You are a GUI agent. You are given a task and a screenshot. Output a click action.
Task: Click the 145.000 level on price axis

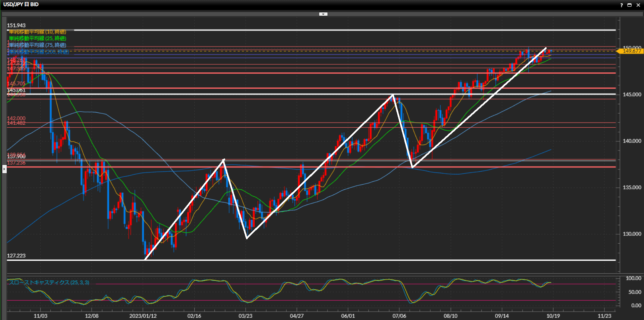(632, 94)
